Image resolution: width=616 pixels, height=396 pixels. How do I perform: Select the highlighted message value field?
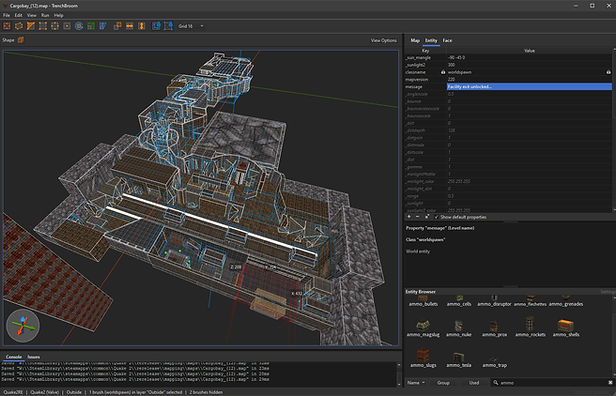pos(529,87)
